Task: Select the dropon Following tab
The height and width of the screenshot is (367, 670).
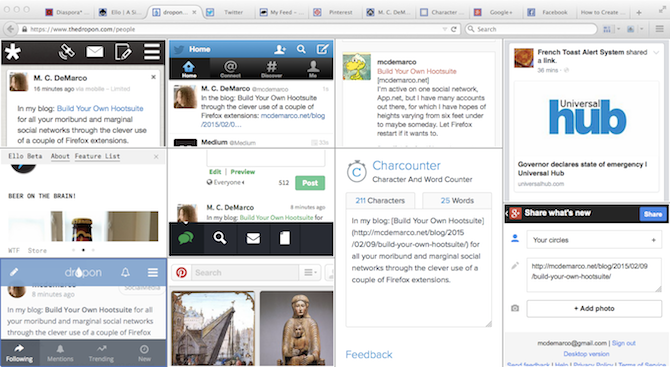Action: click(19, 353)
